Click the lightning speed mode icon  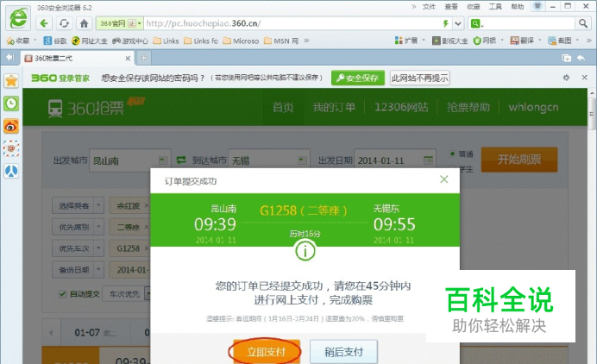446,23
